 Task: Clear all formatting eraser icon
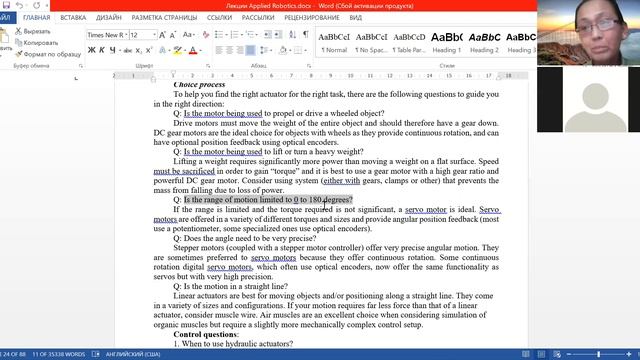point(206,35)
